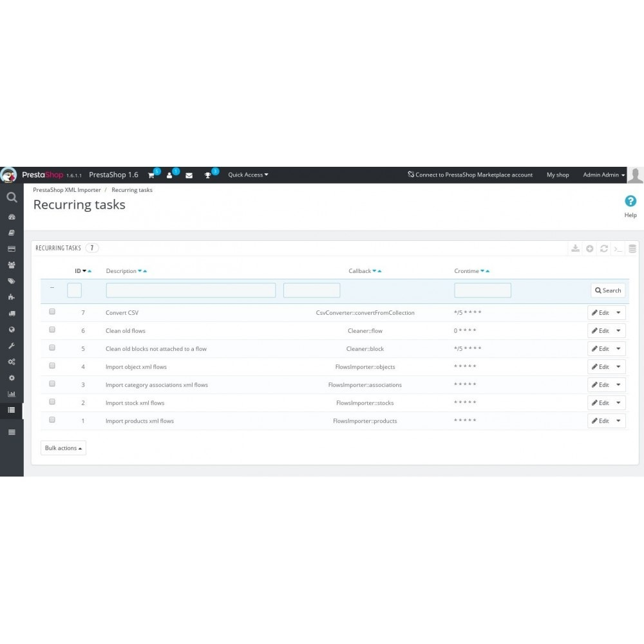Click the Crontime filter input field
Viewport: 644px width, 644px height.
[x=482, y=291]
